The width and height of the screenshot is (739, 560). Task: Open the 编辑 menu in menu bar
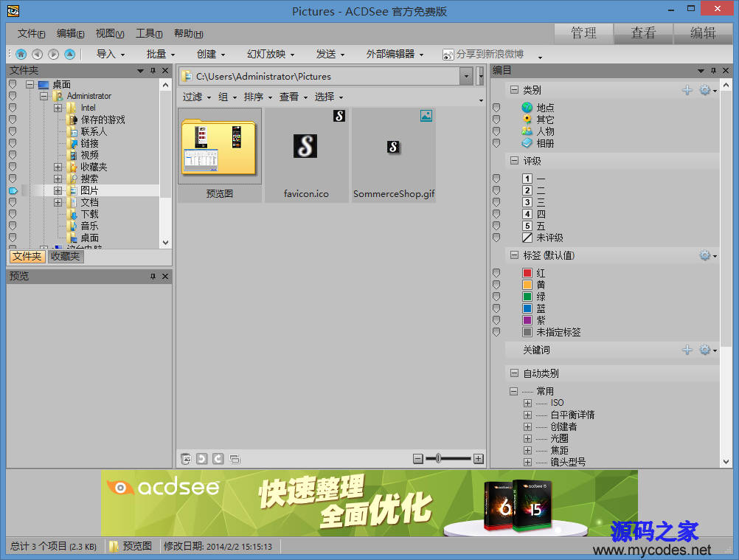click(70, 33)
